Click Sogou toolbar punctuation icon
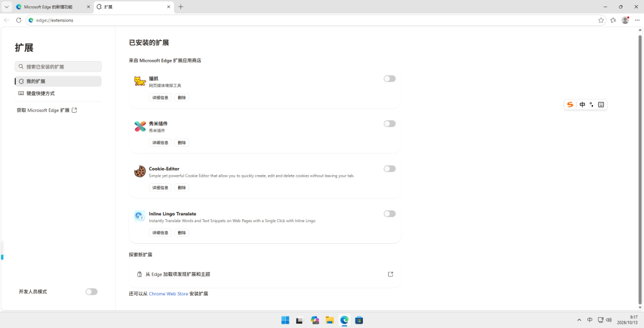 [591, 105]
